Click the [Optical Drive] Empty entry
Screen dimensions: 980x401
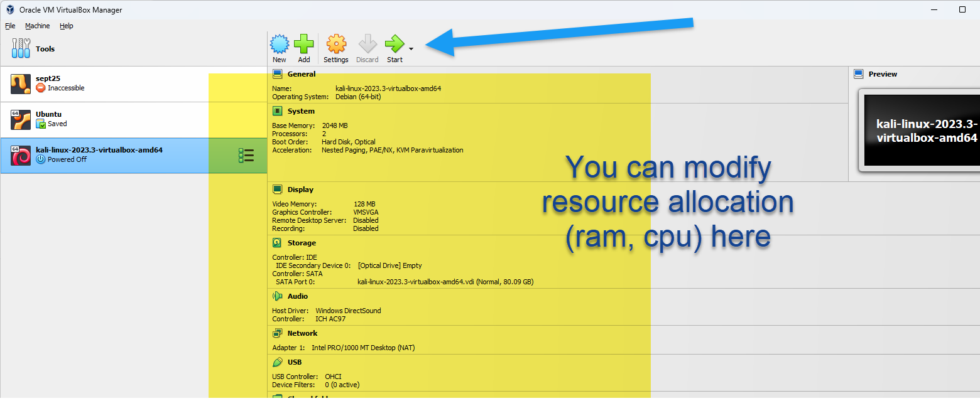click(x=390, y=265)
